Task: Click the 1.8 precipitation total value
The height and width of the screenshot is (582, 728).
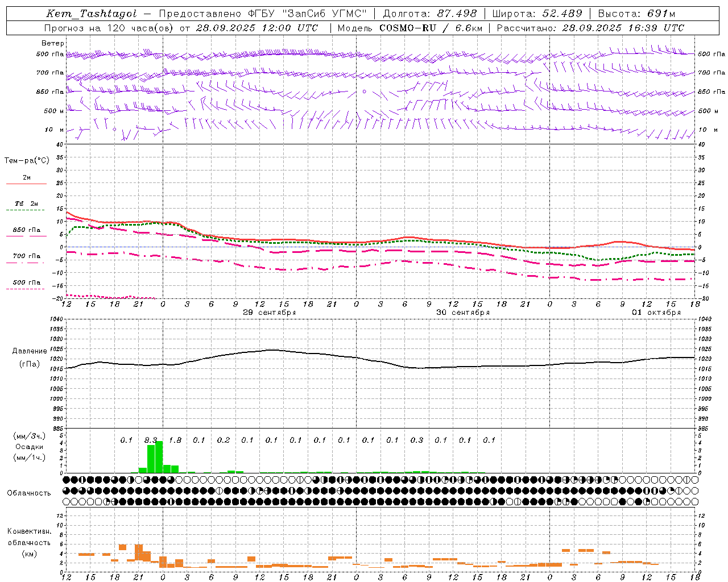Action: pyautogui.click(x=175, y=440)
